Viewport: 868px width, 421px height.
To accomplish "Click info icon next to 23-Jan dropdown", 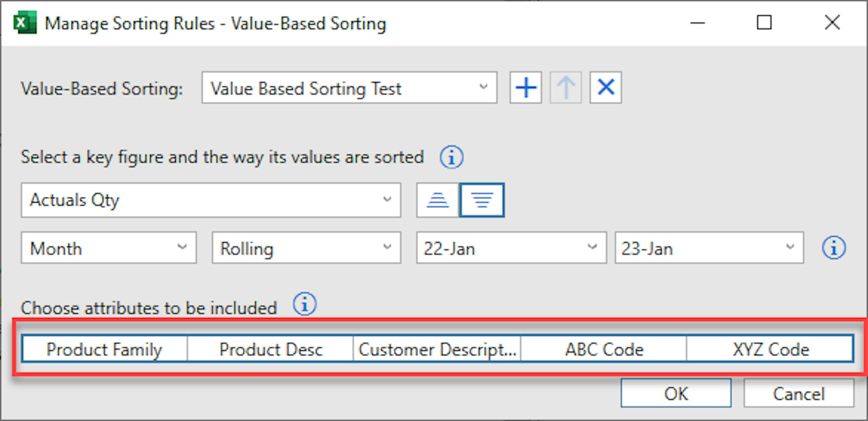I will point(833,248).
